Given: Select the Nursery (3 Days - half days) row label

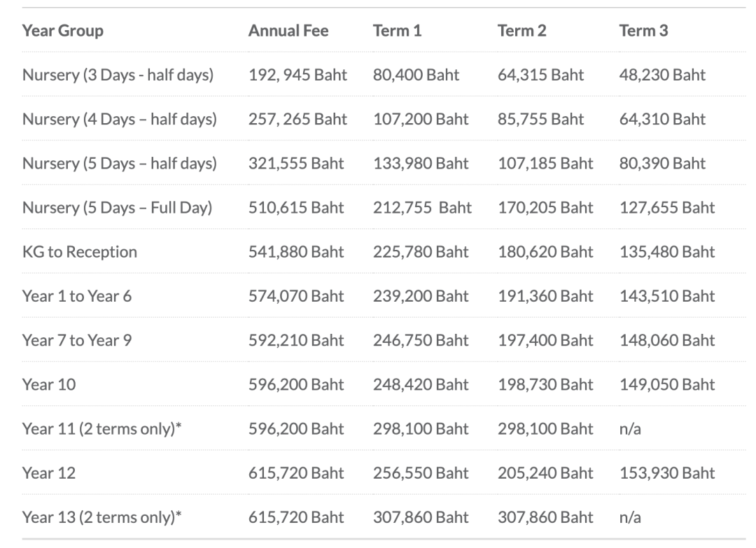Looking at the screenshot, I should point(118,75).
